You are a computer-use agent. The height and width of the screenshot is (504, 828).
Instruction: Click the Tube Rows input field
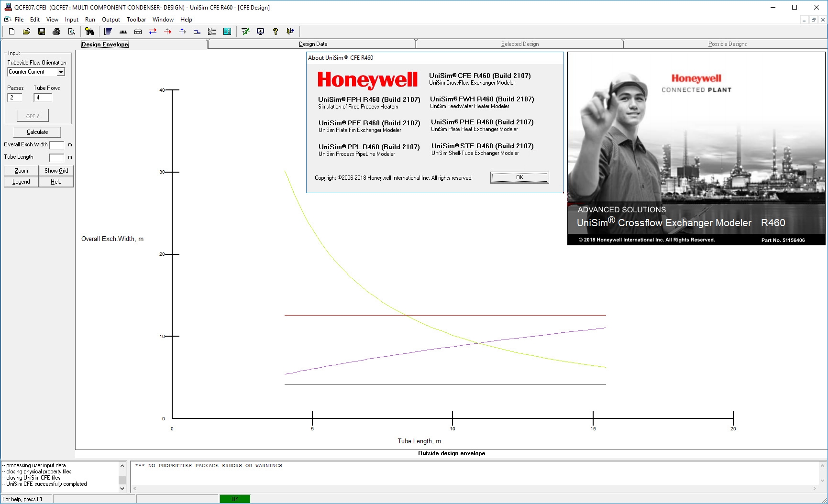43,98
